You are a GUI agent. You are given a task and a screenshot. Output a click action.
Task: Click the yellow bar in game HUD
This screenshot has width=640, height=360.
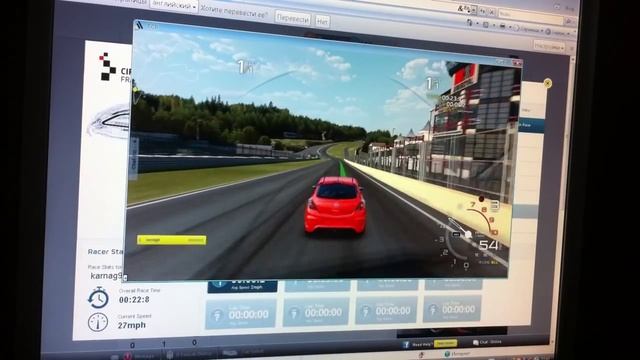click(171, 240)
